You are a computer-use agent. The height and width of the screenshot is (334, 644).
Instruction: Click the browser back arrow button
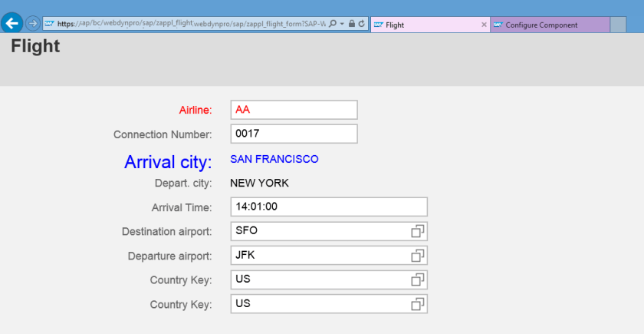point(12,23)
